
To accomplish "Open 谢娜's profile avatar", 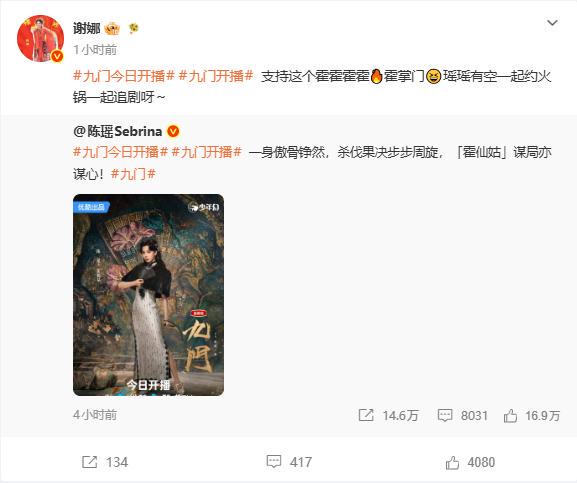I will tap(40, 38).
